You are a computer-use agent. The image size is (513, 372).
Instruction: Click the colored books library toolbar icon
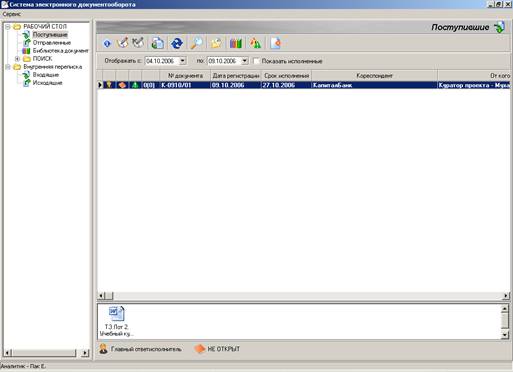tap(236, 43)
